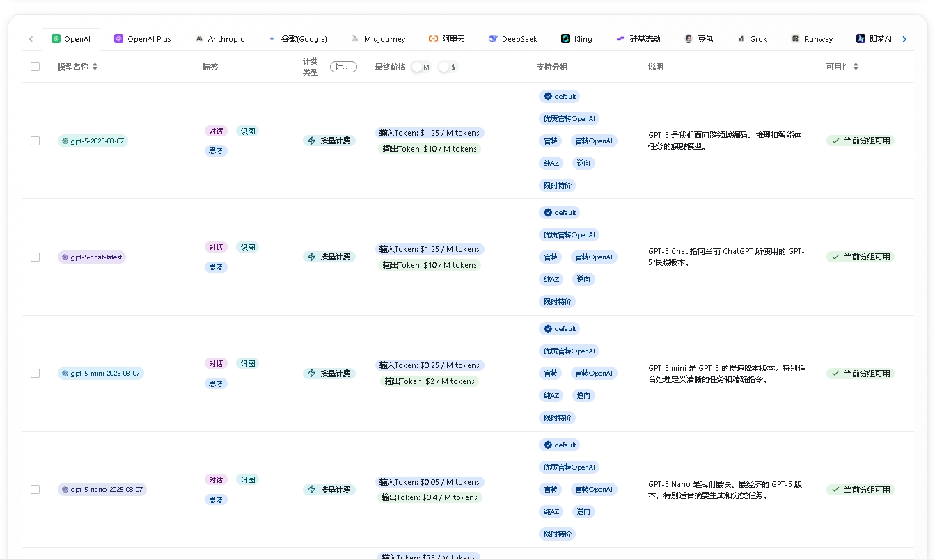Tick the checkbox beside gpt-5-mini-2025-08-07

coord(36,374)
